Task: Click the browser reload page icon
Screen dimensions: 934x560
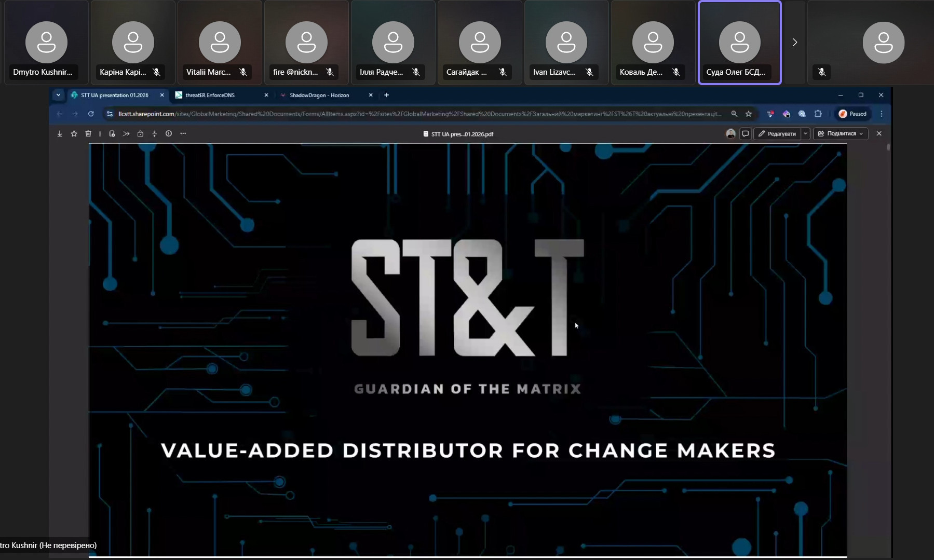Action: point(91,114)
